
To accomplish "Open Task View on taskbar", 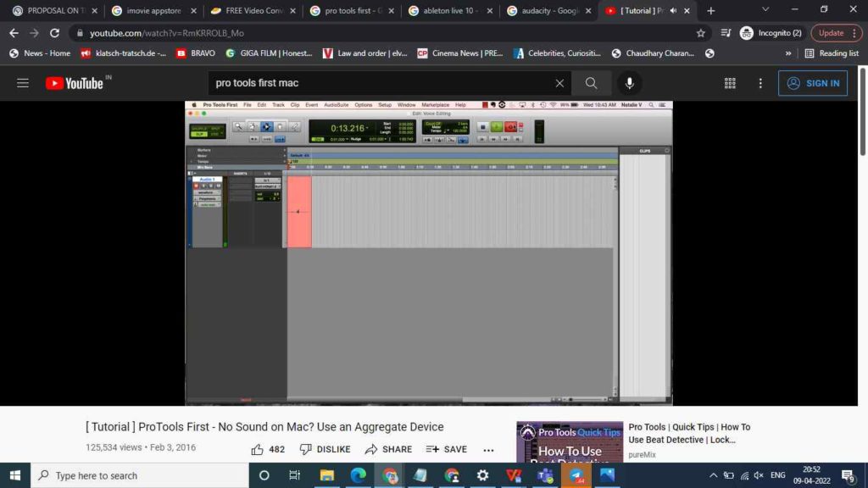I will click(294, 475).
